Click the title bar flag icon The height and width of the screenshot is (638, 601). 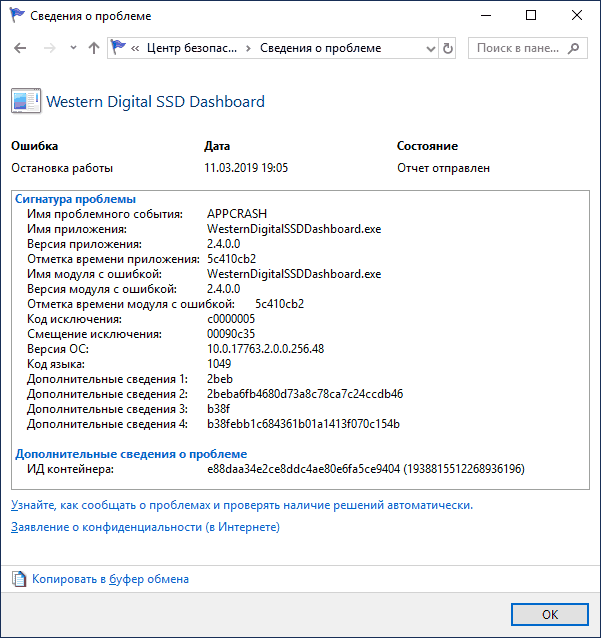pyautogui.click(x=17, y=15)
